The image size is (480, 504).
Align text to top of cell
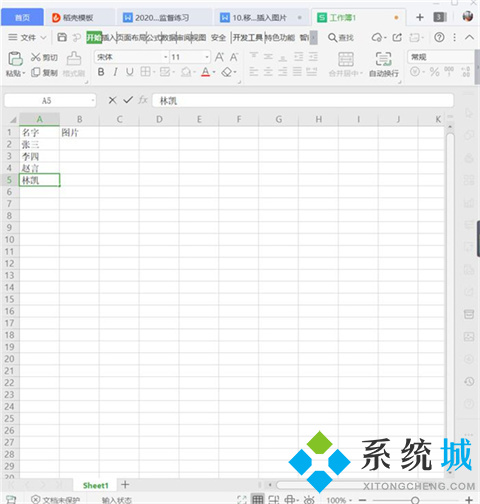(254, 56)
